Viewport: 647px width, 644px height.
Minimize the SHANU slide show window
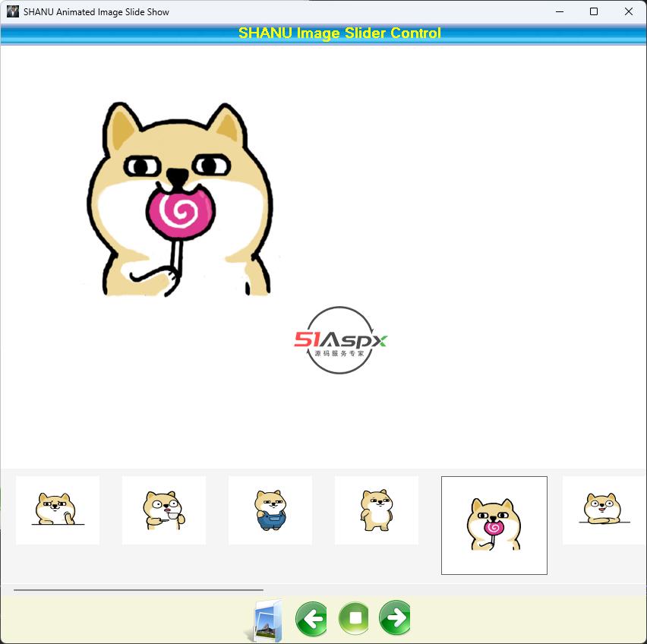coord(560,11)
